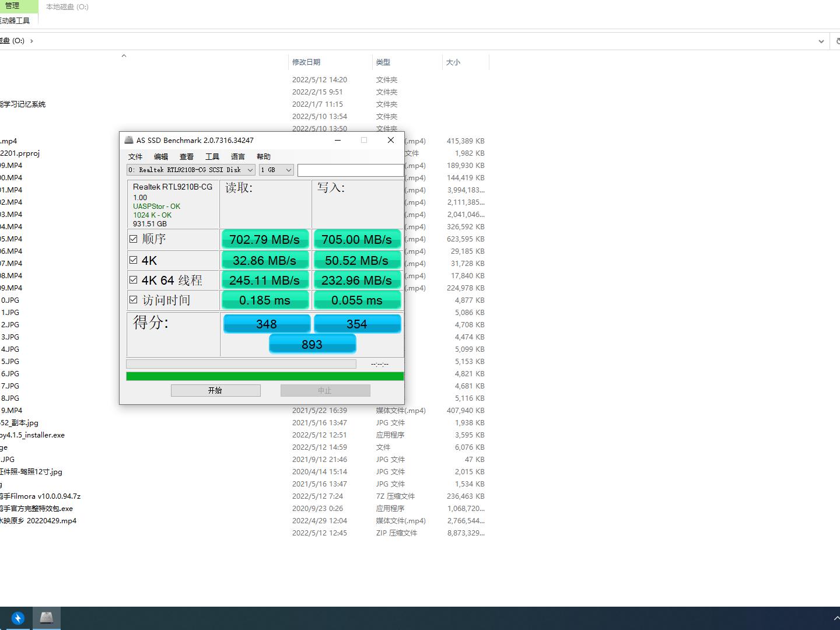
Task: Collapse the file list header sort arrow
Action: coord(124,56)
